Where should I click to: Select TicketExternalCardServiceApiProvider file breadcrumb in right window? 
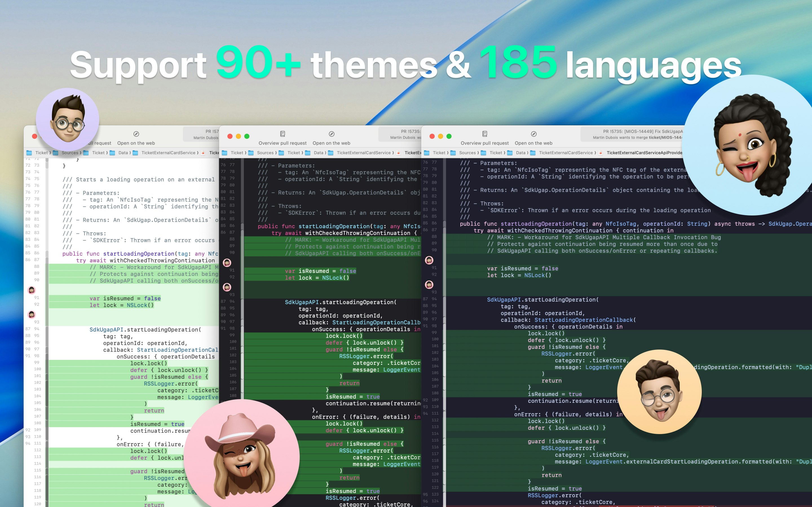pyautogui.click(x=644, y=153)
